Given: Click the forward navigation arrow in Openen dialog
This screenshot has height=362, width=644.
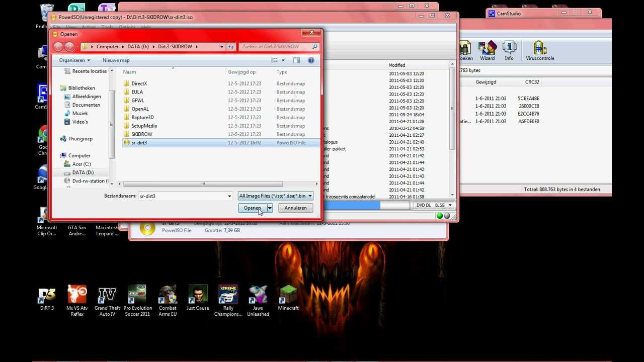Looking at the screenshot, I should pos(69,47).
